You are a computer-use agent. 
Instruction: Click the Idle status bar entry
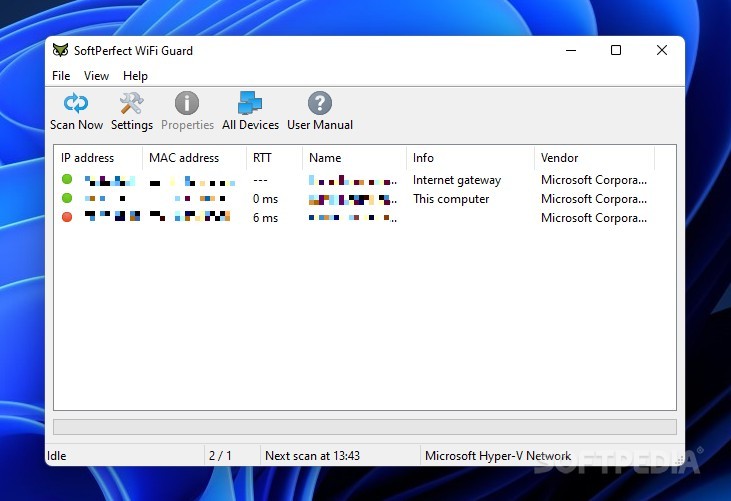pos(57,456)
